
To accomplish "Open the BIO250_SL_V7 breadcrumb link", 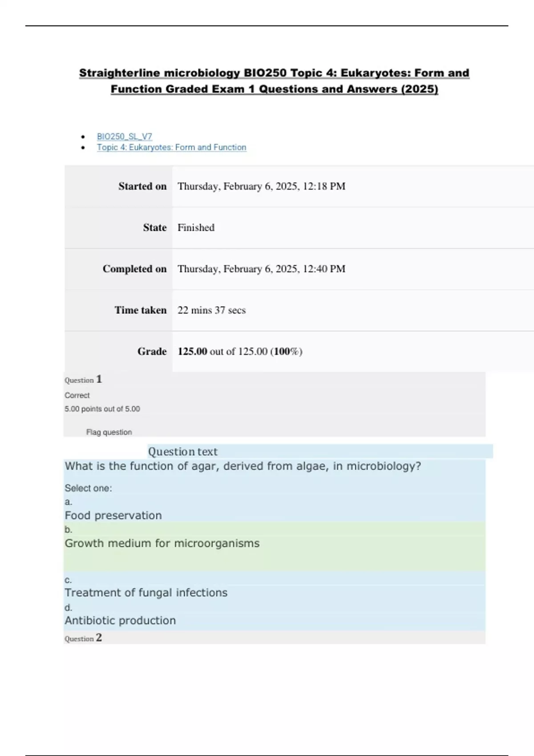I will tap(125, 137).
